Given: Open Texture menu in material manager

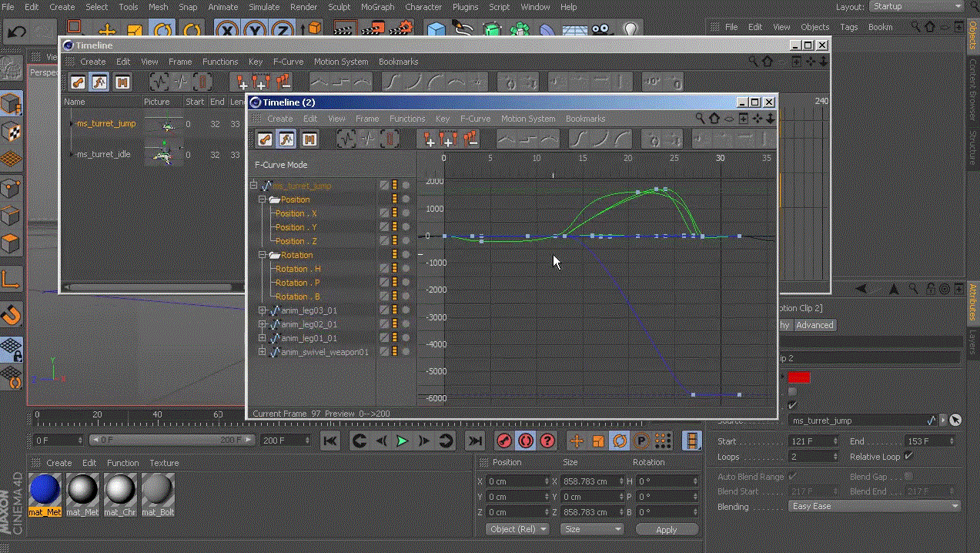Looking at the screenshot, I should pos(164,463).
